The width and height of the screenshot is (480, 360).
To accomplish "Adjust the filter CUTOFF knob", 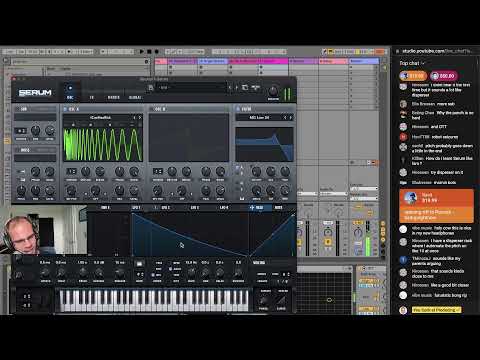I will pos(256,172).
